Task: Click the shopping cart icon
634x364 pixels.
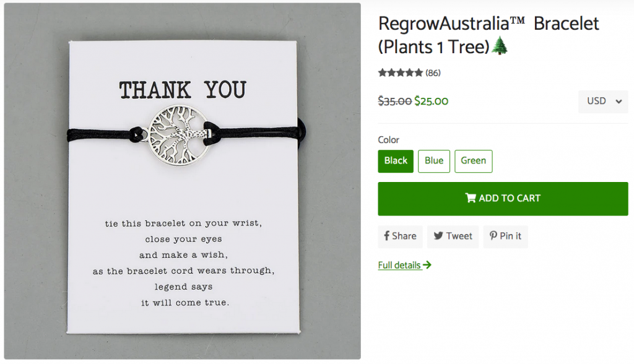Action: 471,197
